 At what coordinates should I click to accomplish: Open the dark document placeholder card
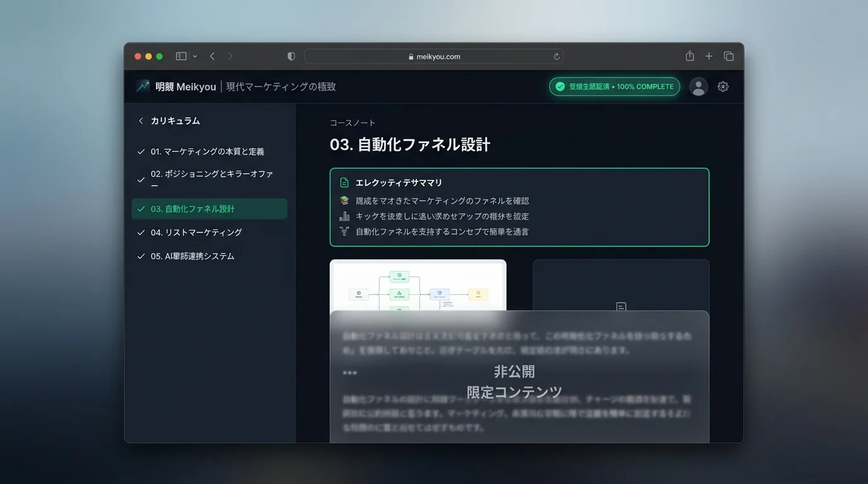[x=621, y=285]
